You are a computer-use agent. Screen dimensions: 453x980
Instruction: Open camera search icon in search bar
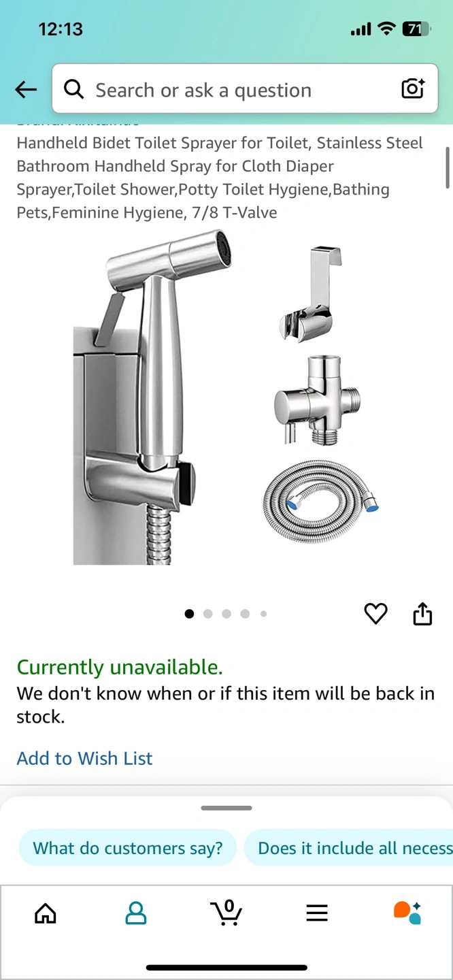click(413, 88)
